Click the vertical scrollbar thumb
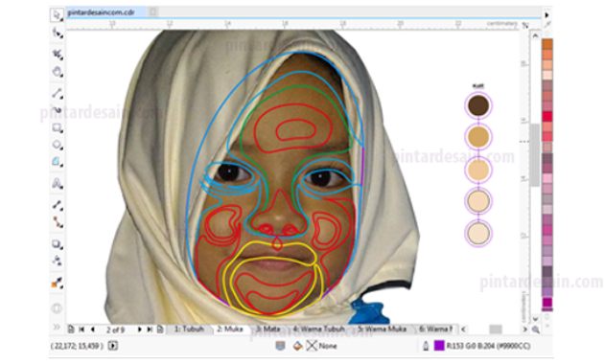604x364 pixels. click(535, 155)
